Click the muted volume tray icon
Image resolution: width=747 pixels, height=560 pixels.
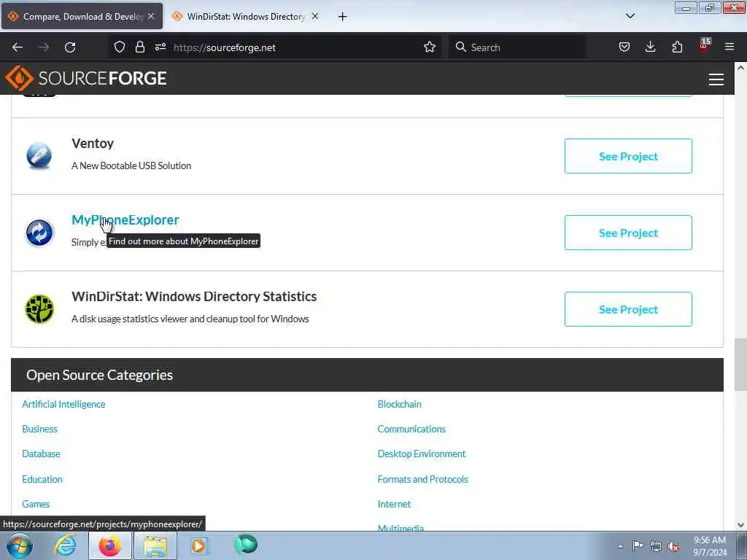tap(673, 547)
